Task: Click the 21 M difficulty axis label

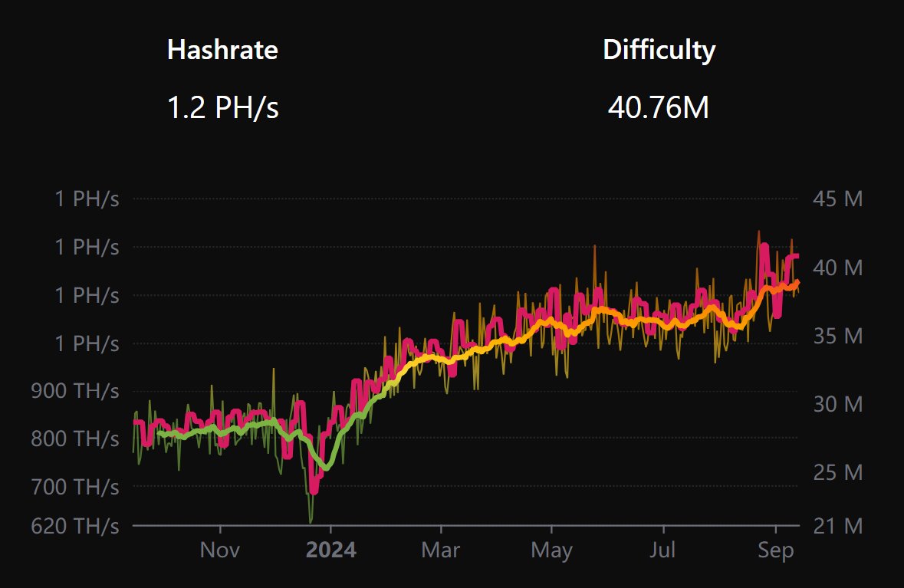Action: click(x=837, y=527)
